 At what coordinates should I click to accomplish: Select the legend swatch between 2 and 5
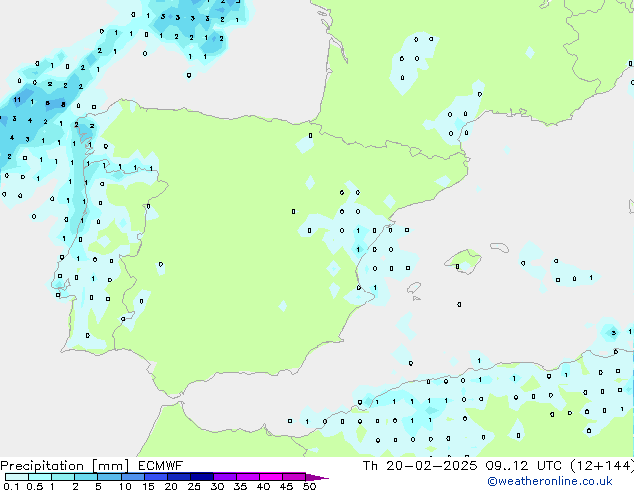click(86, 477)
